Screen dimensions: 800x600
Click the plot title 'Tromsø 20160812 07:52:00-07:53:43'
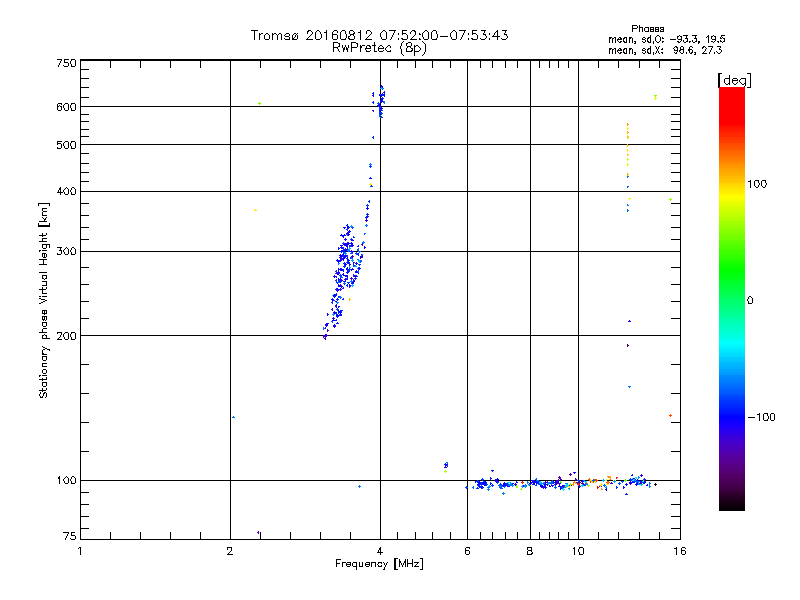(x=379, y=35)
